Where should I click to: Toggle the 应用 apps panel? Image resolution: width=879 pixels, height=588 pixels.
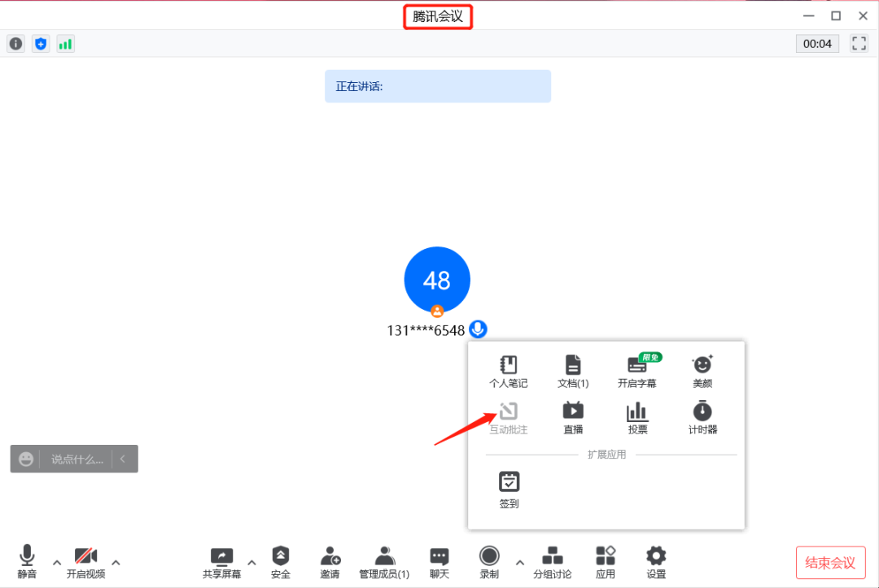606,562
